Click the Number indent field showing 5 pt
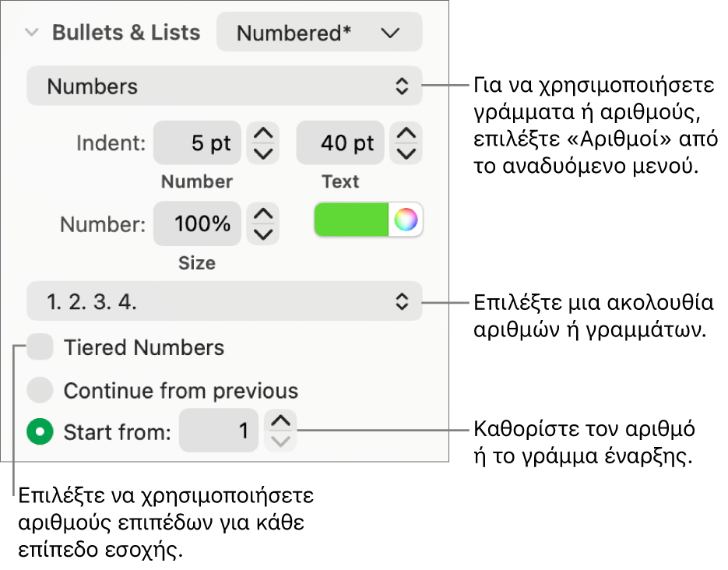 (x=197, y=143)
